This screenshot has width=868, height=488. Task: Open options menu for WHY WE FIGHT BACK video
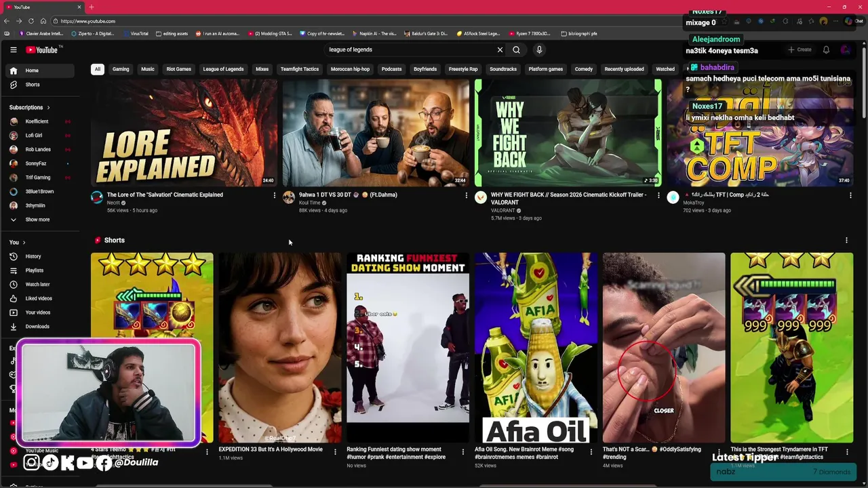coord(658,195)
